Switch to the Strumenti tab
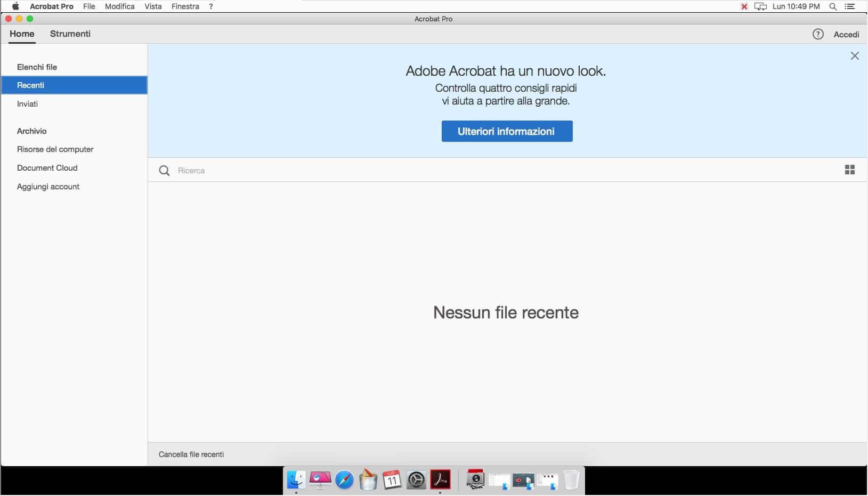The image size is (868, 496). coord(70,34)
